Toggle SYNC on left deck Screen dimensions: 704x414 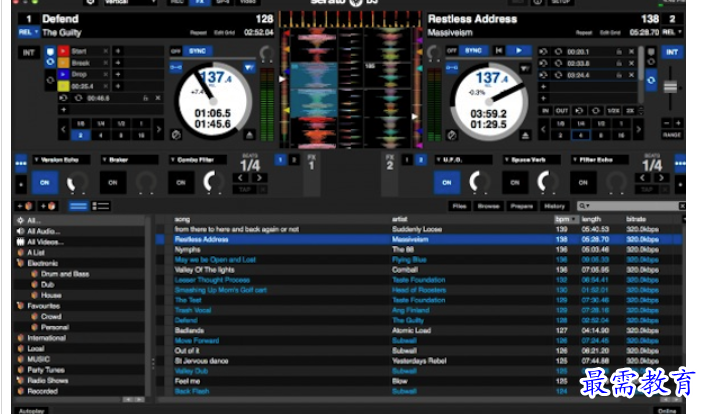coord(197,51)
